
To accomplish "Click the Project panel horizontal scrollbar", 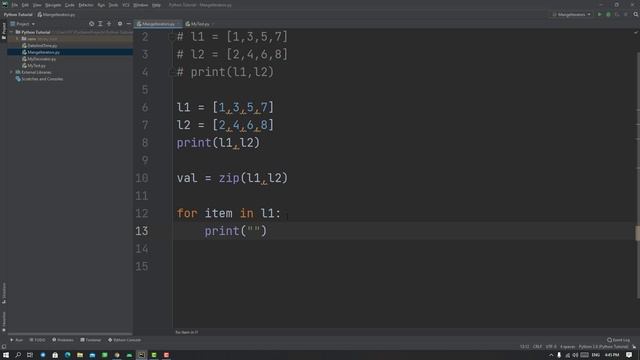I will click(x=70, y=334).
